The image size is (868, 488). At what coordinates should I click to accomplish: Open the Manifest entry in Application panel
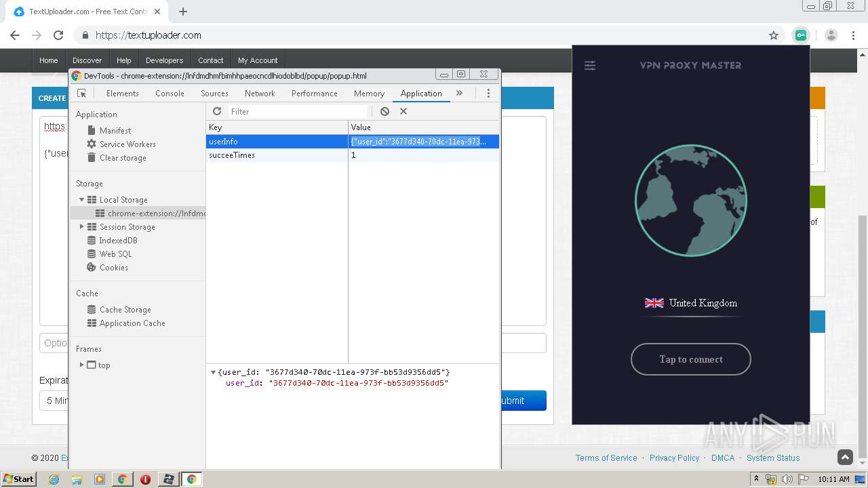pyautogui.click(x=115, y=131)
